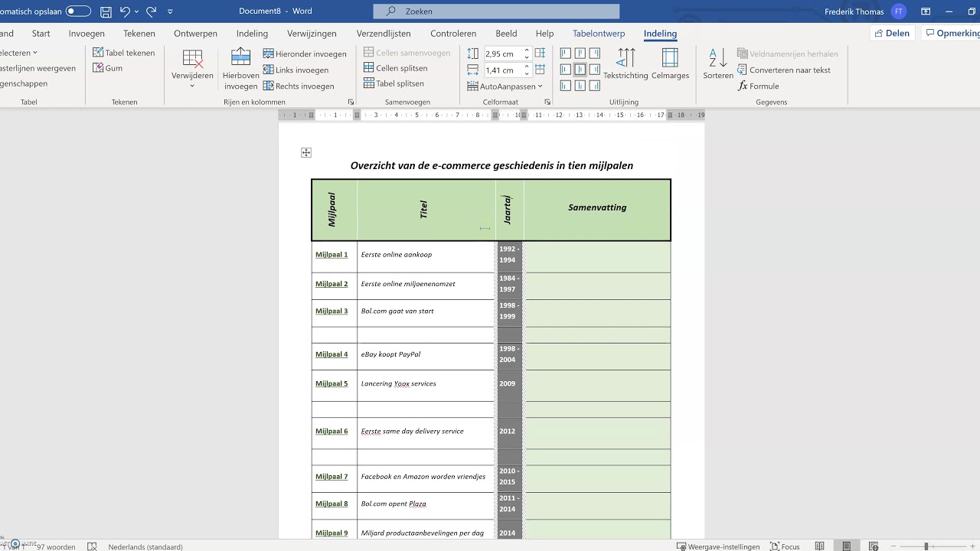The width and height of the screenshot is (980, 551).
Task: Click Cellen splitsen
Action: pos(395,68)
